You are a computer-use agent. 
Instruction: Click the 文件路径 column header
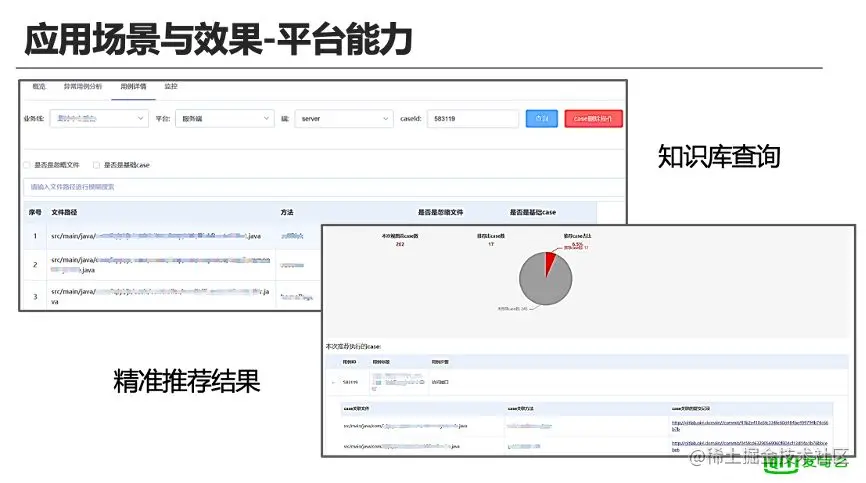pyautogui.click(x=64, y=212)
